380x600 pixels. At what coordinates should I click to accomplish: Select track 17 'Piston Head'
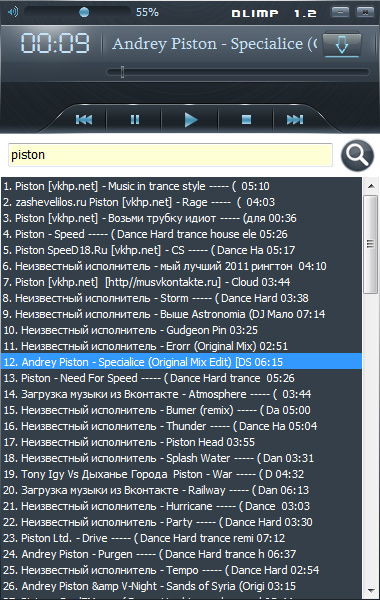[x=181, y=442]
